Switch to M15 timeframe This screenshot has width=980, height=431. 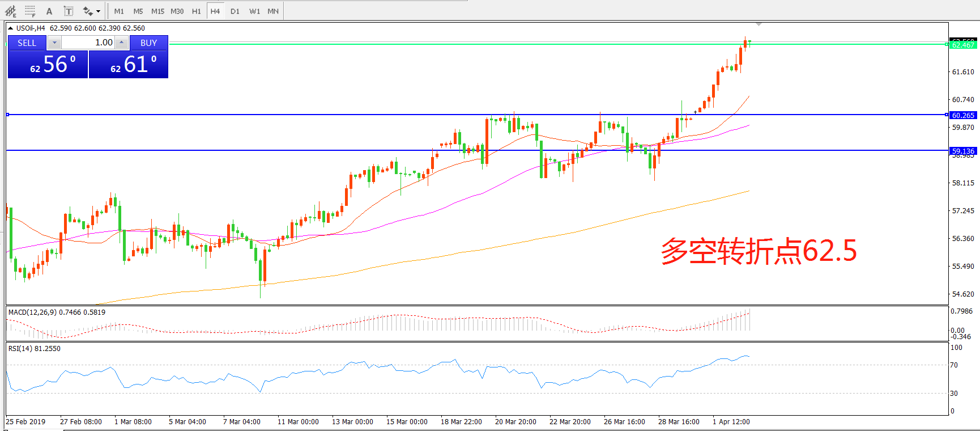pos(157,11)
